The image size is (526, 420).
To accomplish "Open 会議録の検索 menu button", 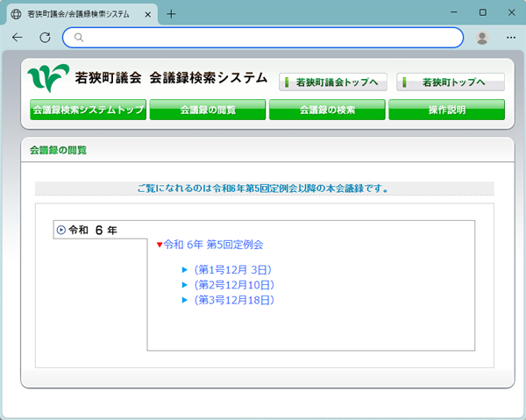I will [x=327, y=110].
